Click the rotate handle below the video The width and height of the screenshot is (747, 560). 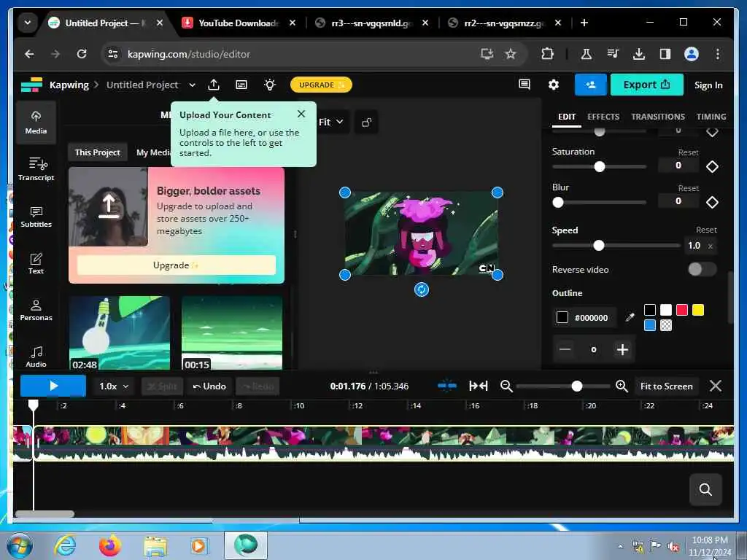point(421,289)
